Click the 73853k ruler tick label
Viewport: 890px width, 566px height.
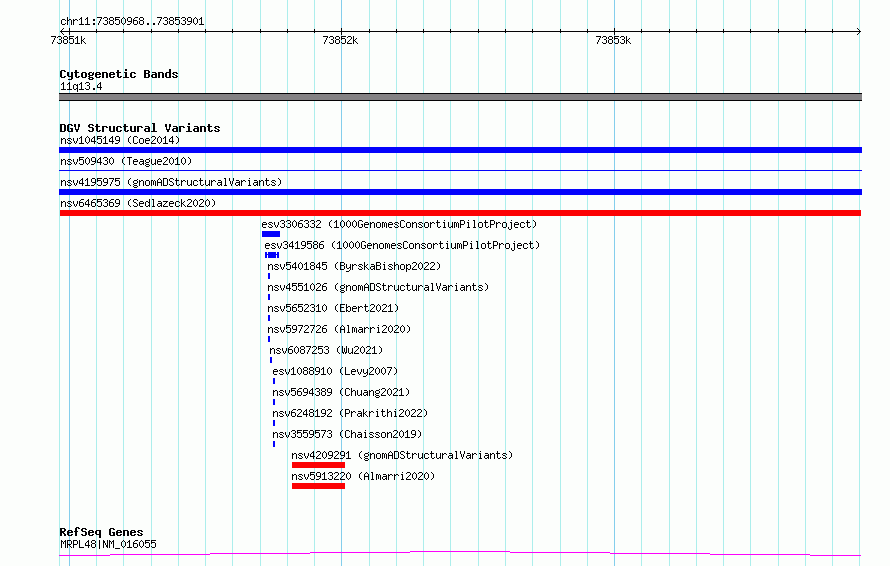613,40
